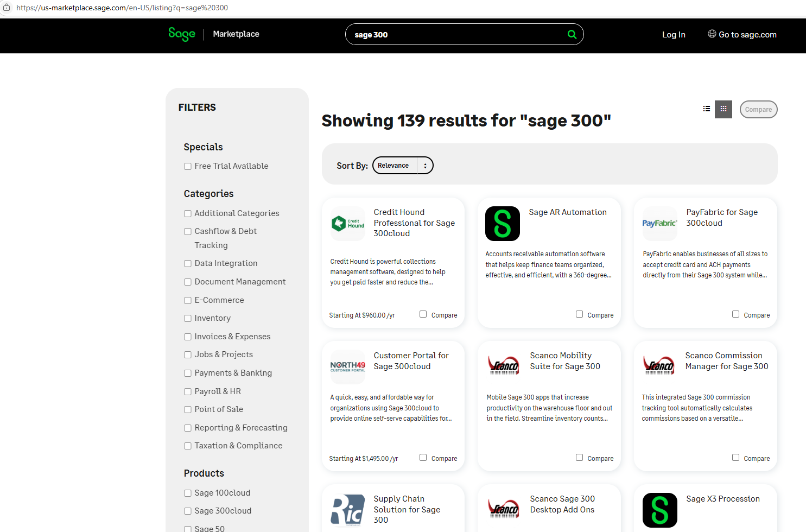Click the search magnifier icon
This screenshot has height=532, width=806.
coord(572,34)
